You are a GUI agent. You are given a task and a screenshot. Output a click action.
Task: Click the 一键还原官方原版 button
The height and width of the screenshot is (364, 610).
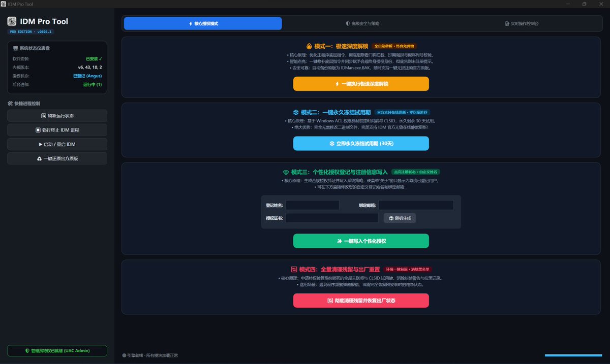[x=57, y=158]
